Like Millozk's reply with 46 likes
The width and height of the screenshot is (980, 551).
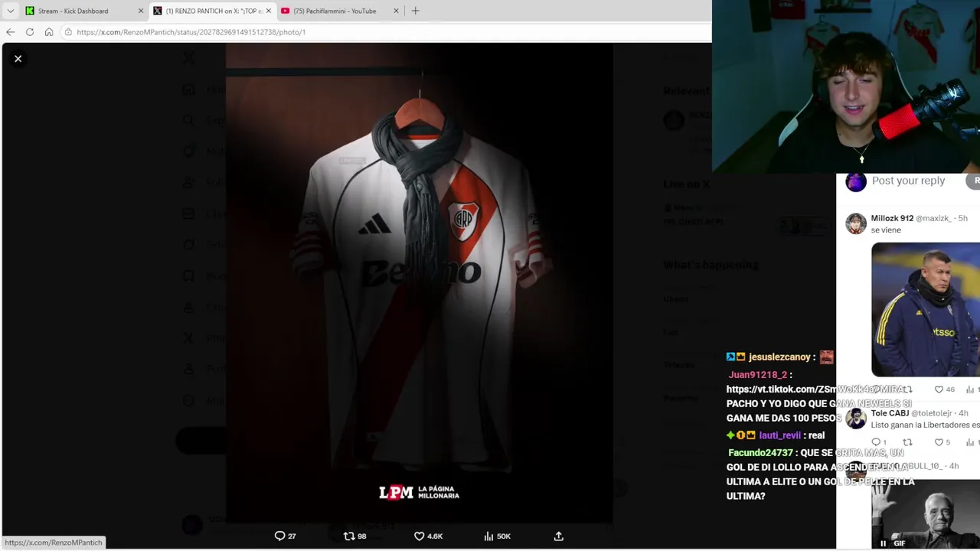click(x=944, y=390)
